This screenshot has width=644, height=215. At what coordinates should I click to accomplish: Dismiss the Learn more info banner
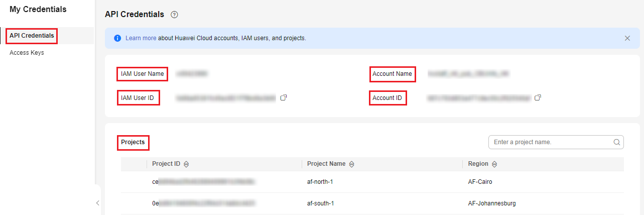[x=627, y=38]
